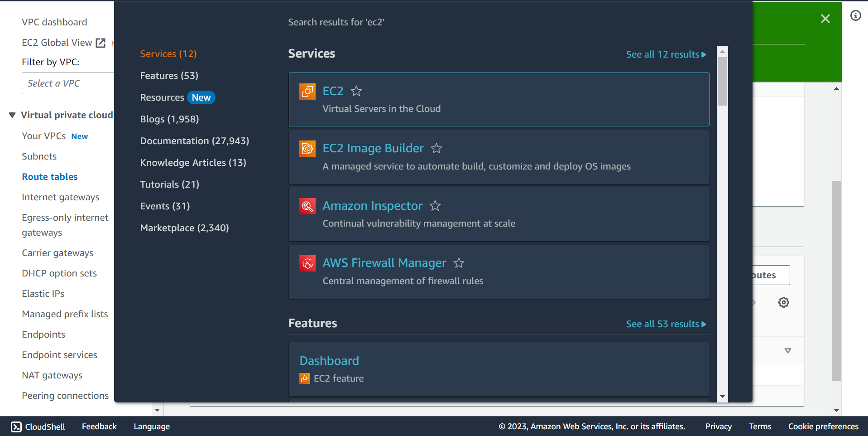Open the Select a VPC filter
The width and height of the screenshot is (868, 436).
click(68, 83)
